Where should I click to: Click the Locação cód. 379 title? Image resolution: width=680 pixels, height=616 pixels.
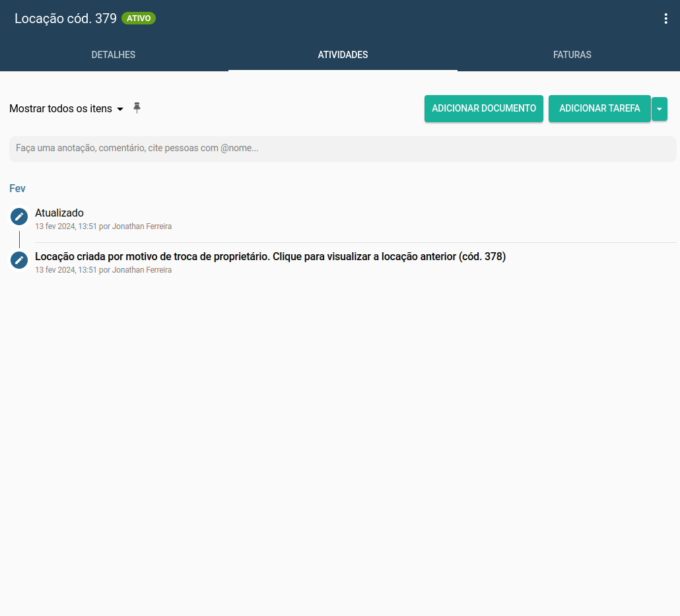(65, 18)
